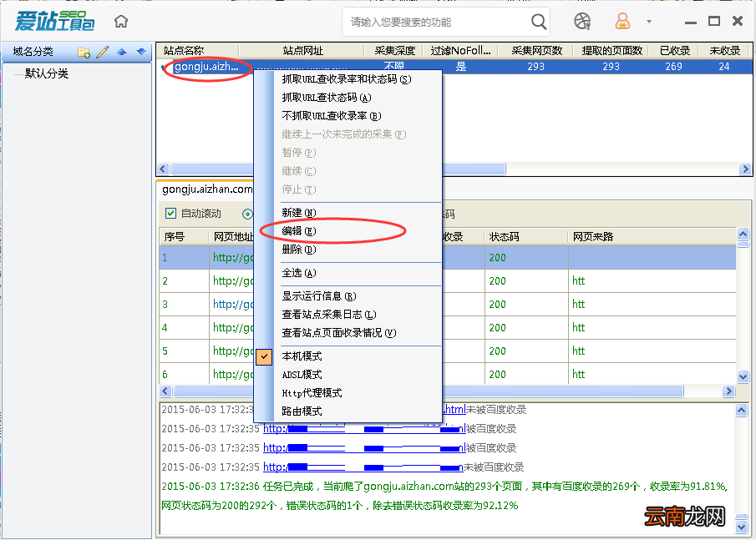756x540 pixels.
Task: Open the URL link in row 3
Action: point(233,304)
